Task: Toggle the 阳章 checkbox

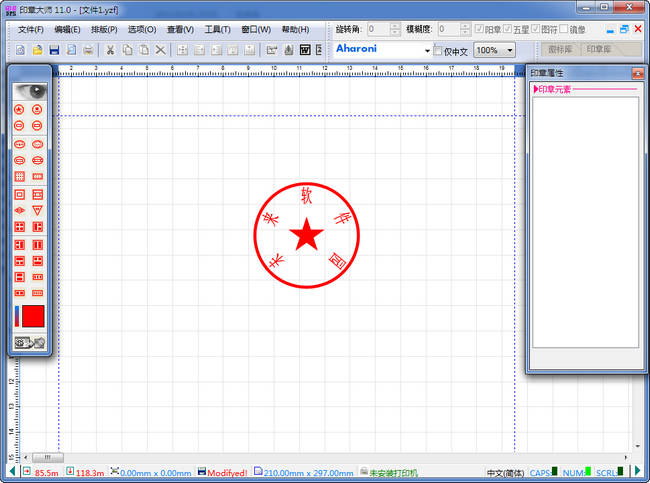Action: (480, 30)
